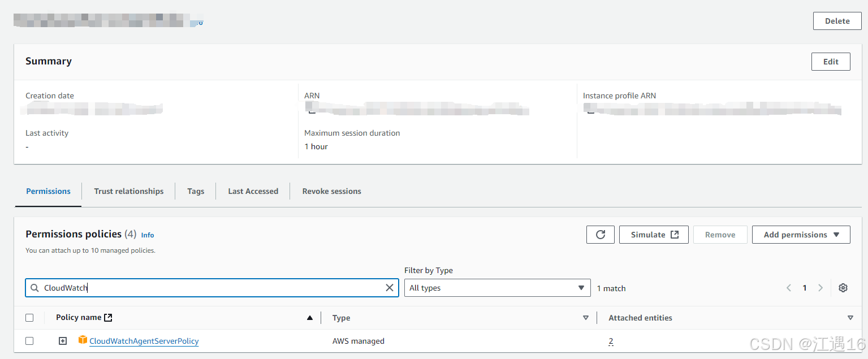Copy the role ARN using the copy icon

point(311,111)
